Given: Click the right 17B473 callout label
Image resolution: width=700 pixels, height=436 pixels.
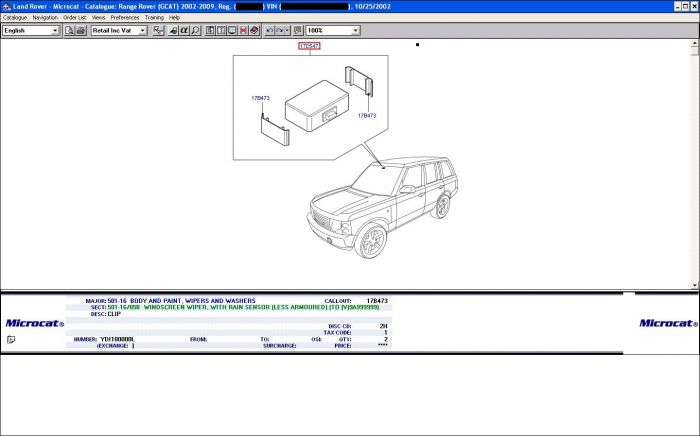Looking at the screenshot, I should coord(367,115).
